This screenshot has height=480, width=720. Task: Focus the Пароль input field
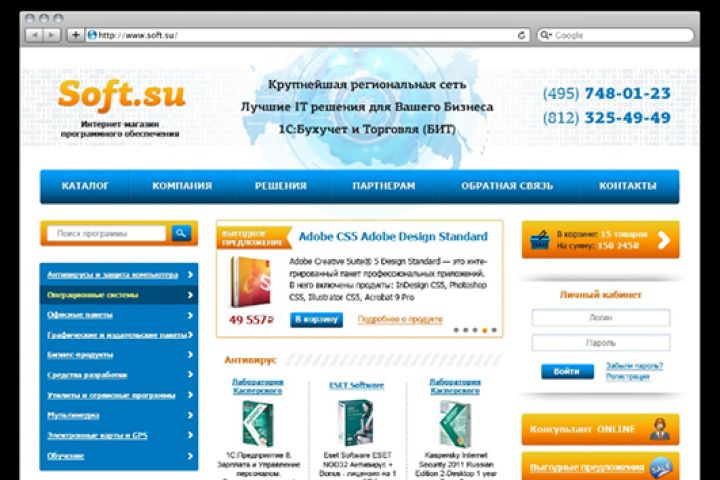(x=601, y=343)
